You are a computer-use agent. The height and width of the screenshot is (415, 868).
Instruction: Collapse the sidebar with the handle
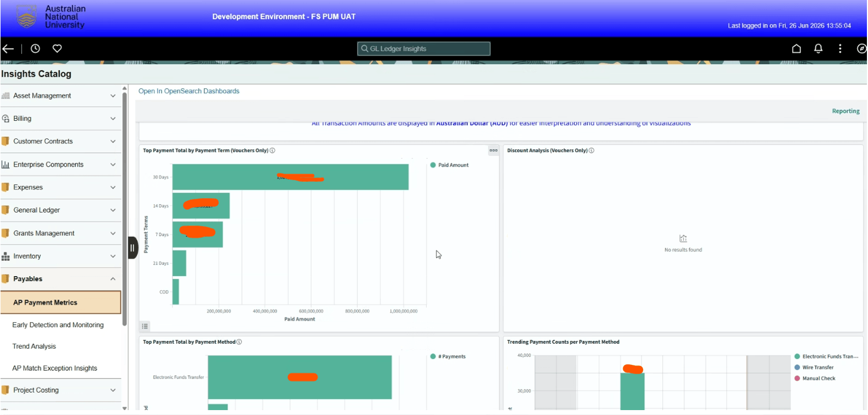tap(132, 248)
